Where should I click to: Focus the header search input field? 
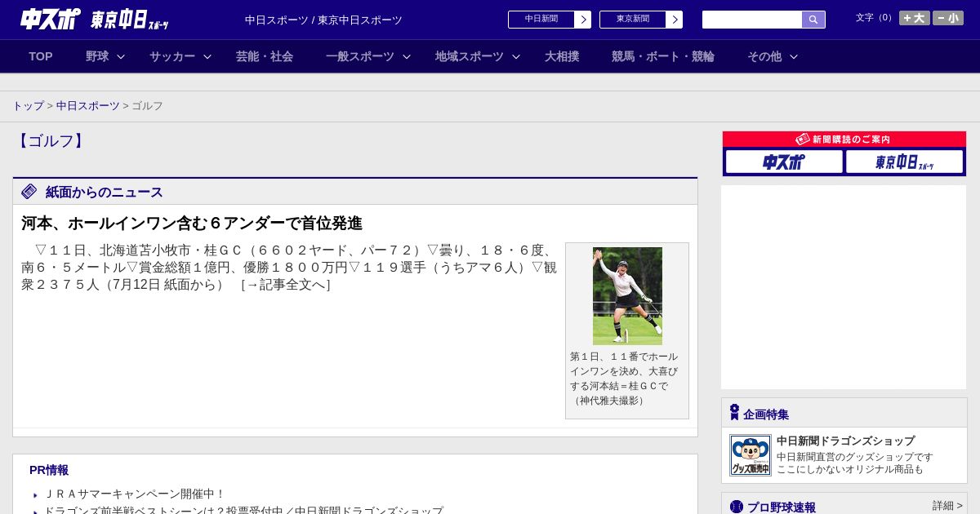coord(752,20)
